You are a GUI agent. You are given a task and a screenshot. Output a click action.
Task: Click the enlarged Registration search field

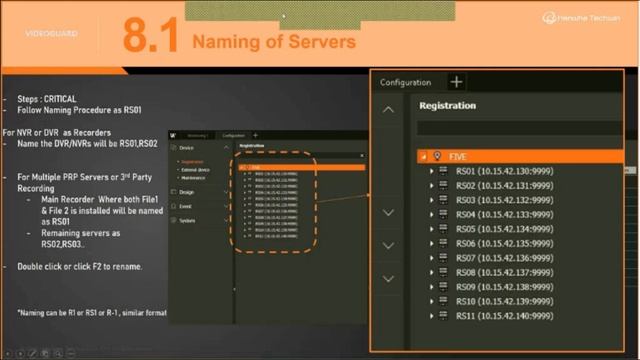520,128
